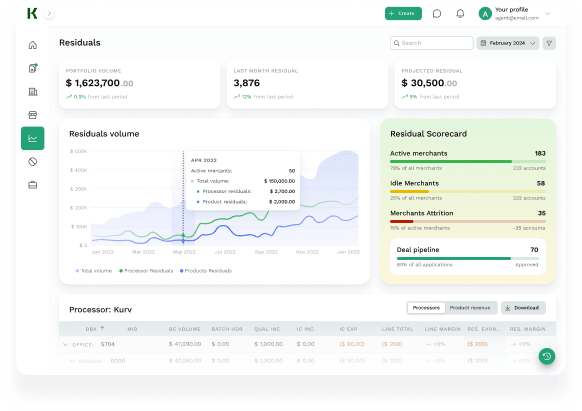582x411 pixels.
Task: Click the Idle Merchants progress bar
Action: pyautogui.click(x=468, y=192)
